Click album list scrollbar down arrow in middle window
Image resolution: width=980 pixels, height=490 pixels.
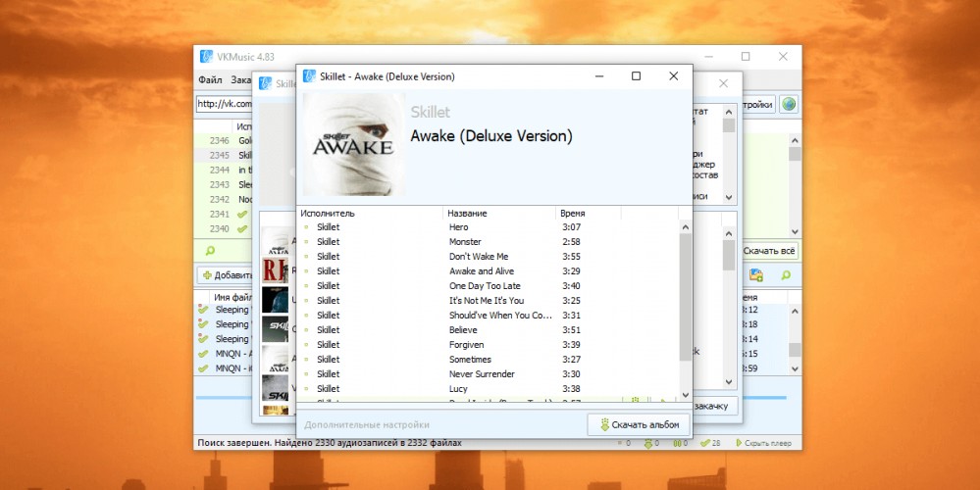click(x=729, y=381)
